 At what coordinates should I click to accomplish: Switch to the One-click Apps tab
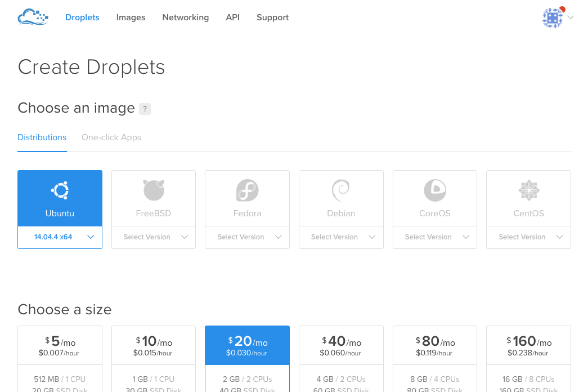pyautogui.click(x=111, y=137)
